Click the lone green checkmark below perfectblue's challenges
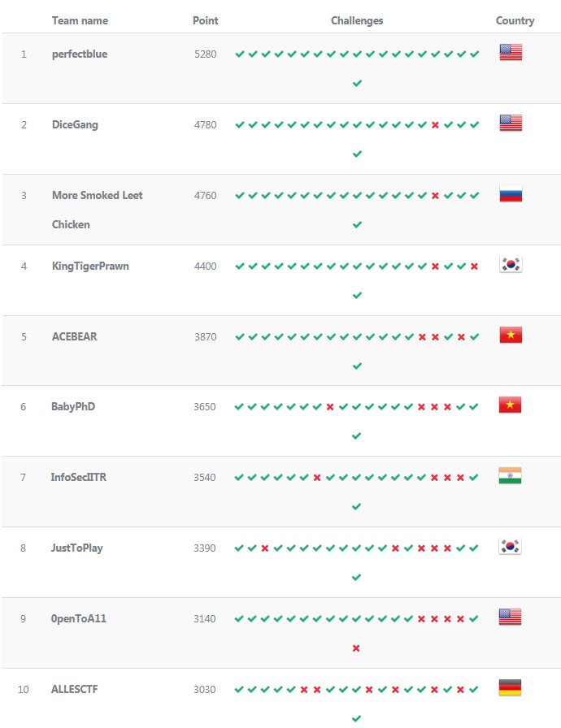The image size is (561, 728). (x=357, y=84)
